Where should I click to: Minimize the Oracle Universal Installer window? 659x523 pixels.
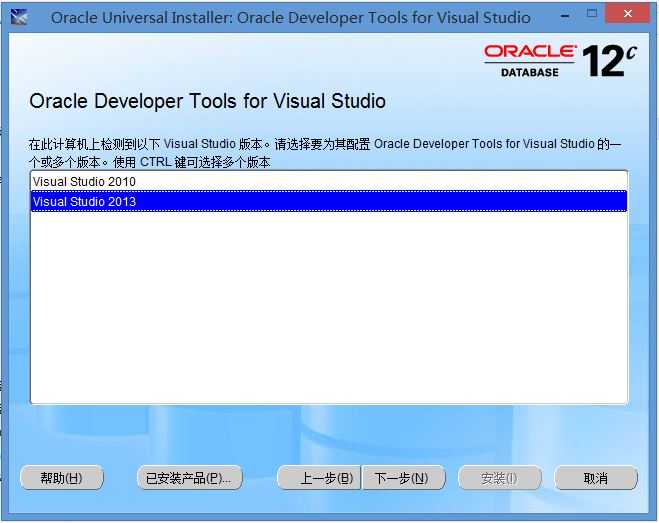(x=566, y=16)
